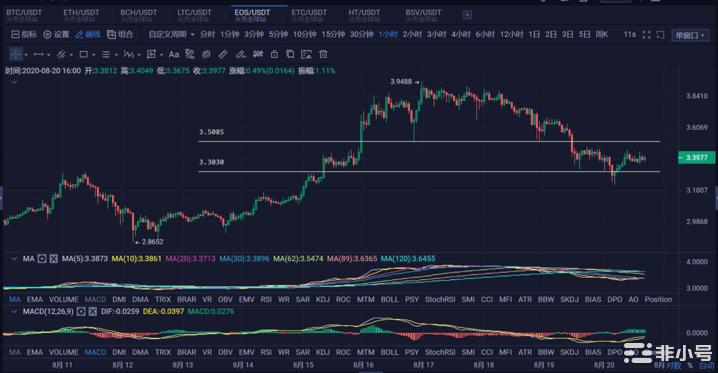The image size is (718, 373).
Task: Select the Aa text annotation tool
Action: pos(174,54)
